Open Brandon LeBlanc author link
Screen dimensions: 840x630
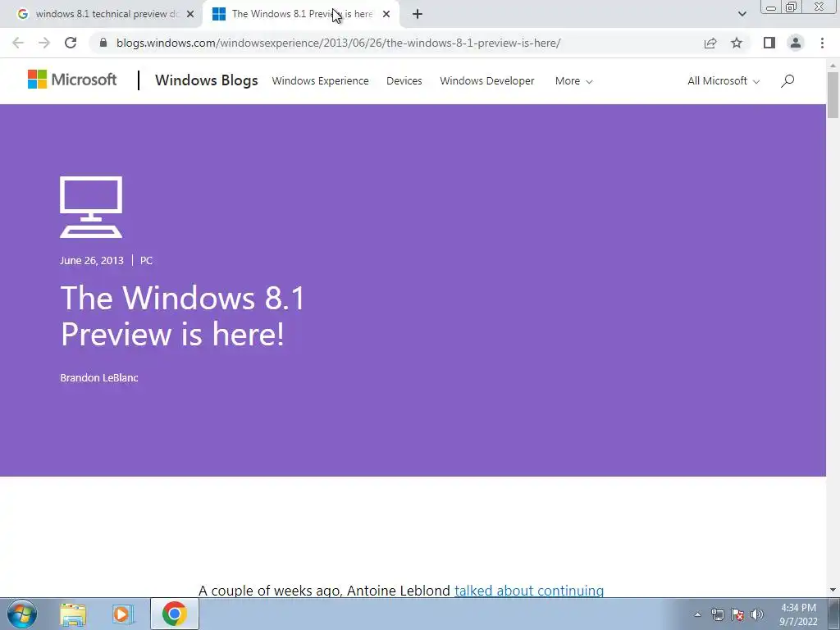99,377
